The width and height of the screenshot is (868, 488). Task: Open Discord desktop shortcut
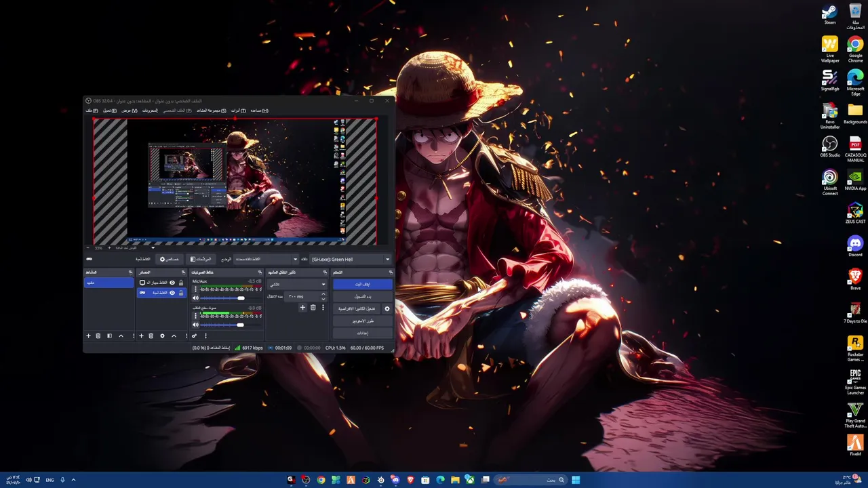pos(855,246)
